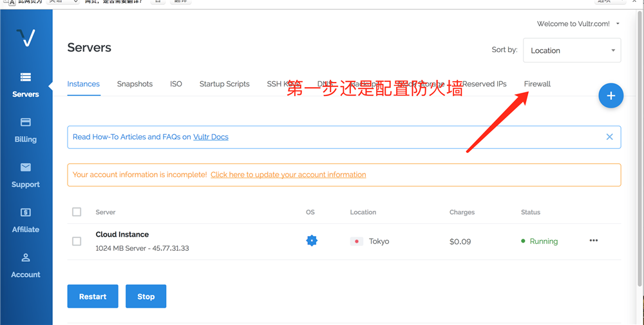This screenshot has height=325, width=644.
Task: Open the Account person icon
Action: click(x=26, y=257)
